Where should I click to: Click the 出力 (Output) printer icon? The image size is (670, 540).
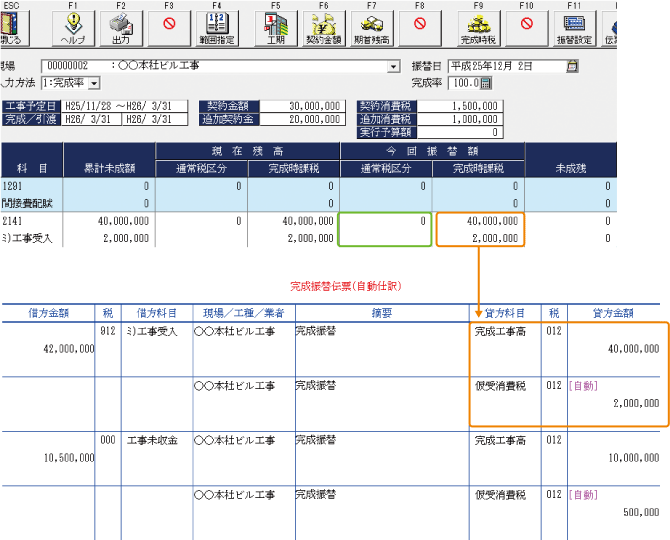pyautogui.click(x=120, y=26)
